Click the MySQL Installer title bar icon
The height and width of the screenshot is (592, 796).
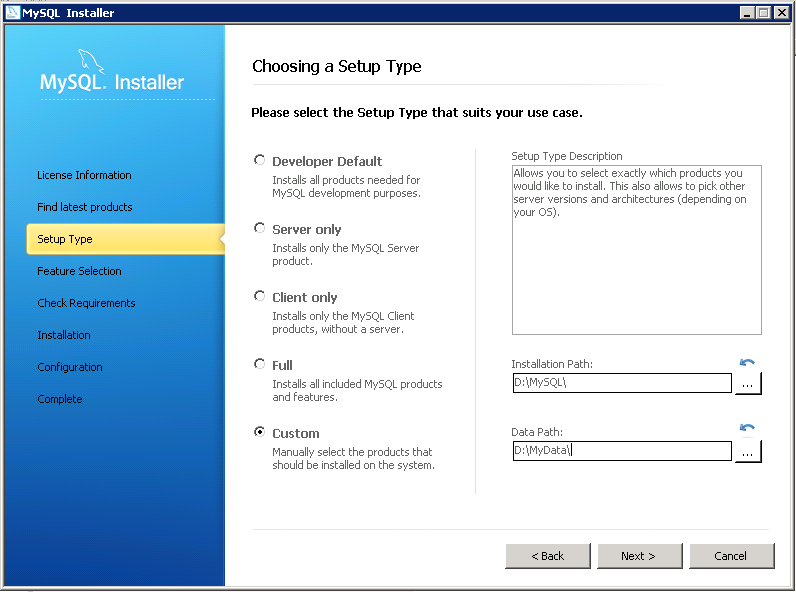click(x=13, y=13)
